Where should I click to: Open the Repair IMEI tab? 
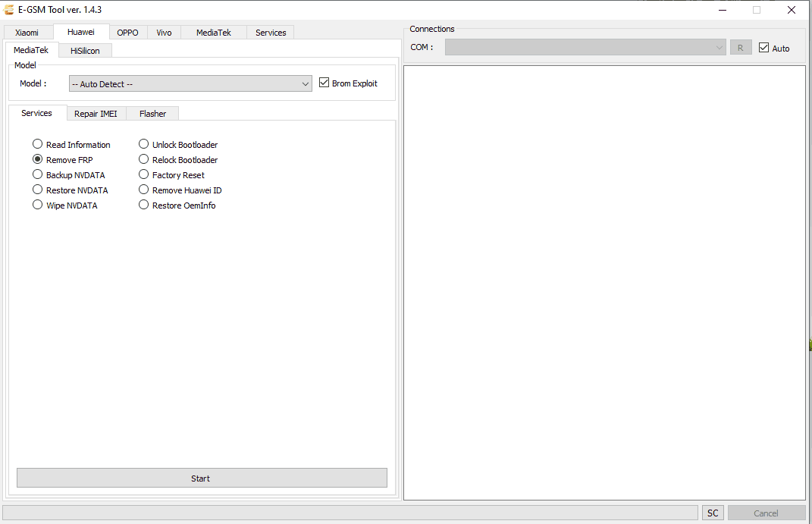(x=96, y=114)
